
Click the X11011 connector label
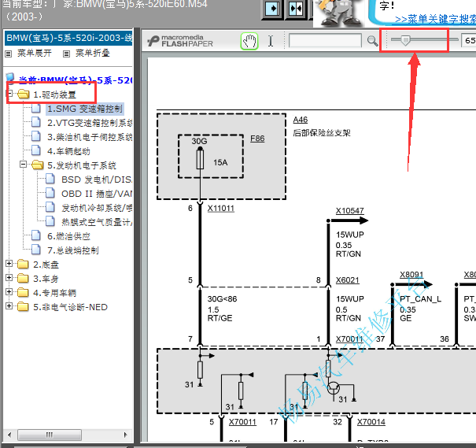coord(221,209)
